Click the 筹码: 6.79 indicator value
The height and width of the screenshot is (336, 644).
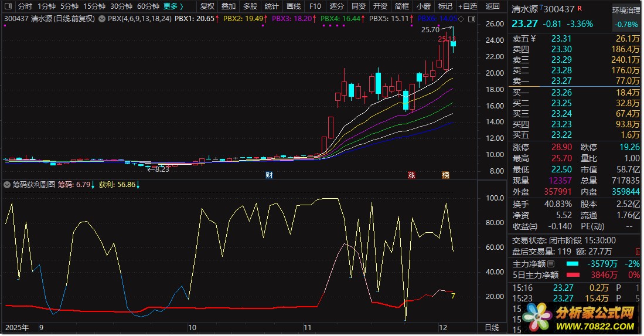point(74,185)
